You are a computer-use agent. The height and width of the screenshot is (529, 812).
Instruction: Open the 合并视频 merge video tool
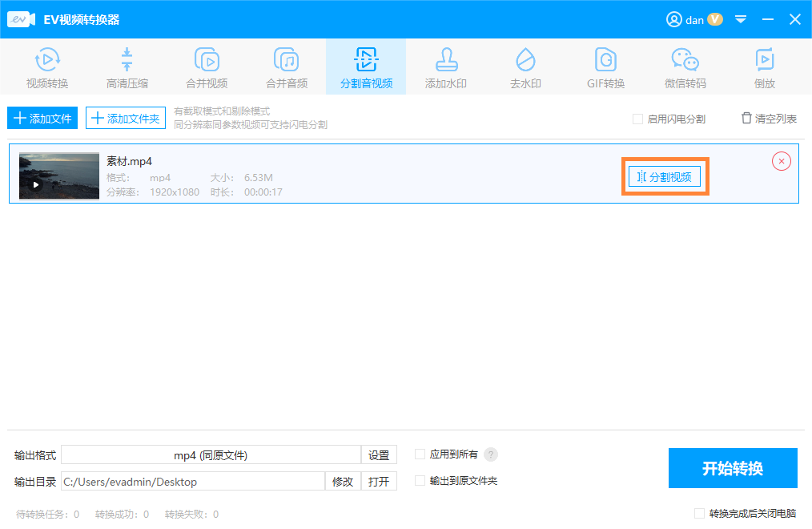pyautogui.click(x=207, y=67)
